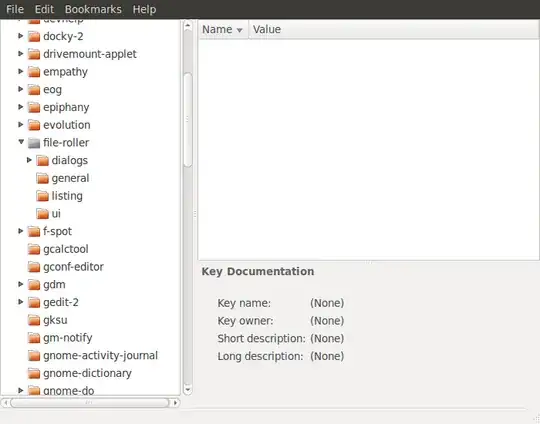
Task: Collapse the file-roller tree node
Action: pos(21,142)
